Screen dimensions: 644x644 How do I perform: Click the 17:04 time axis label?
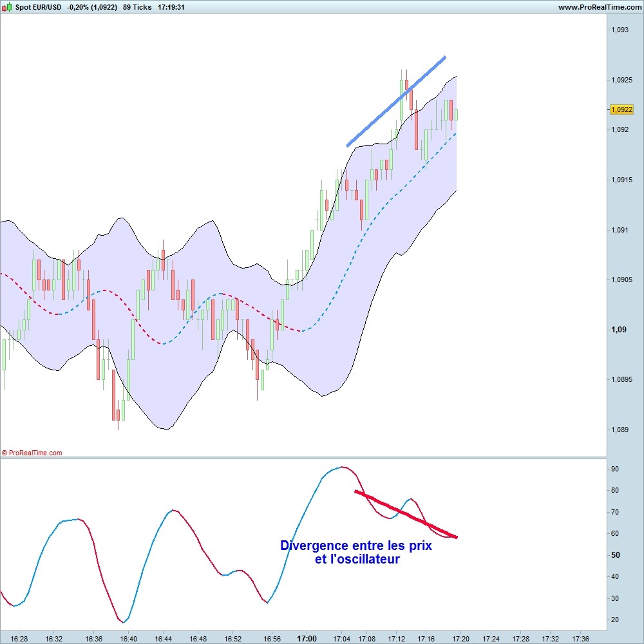(342, 639)
